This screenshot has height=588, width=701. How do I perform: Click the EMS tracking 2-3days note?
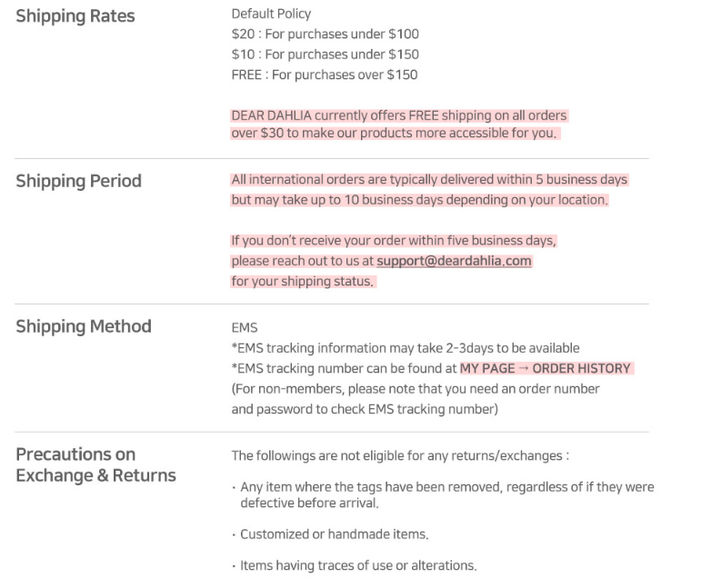405,348
